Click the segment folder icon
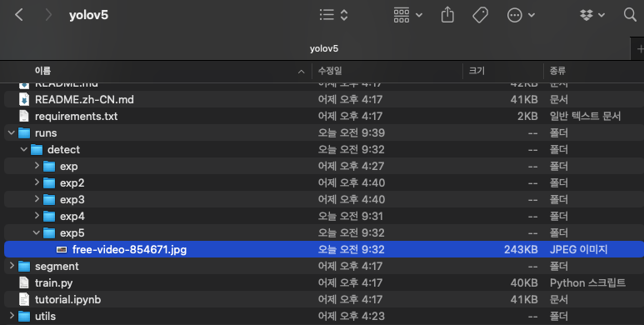This screenshot has height=325, width=644. pos(24,266)
